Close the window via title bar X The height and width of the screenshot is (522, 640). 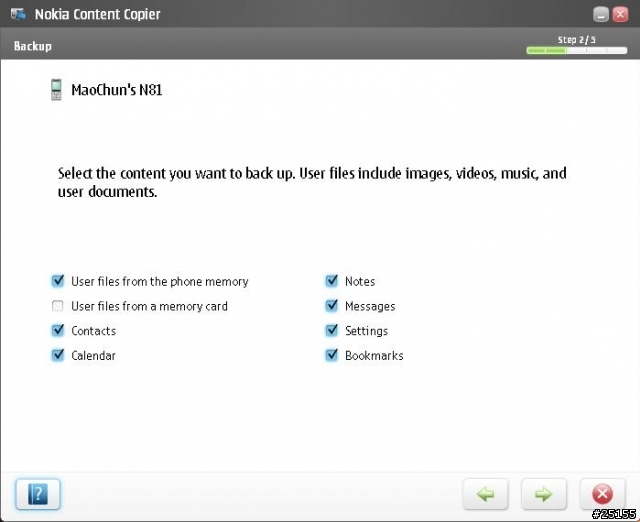(x=620, y=15)
